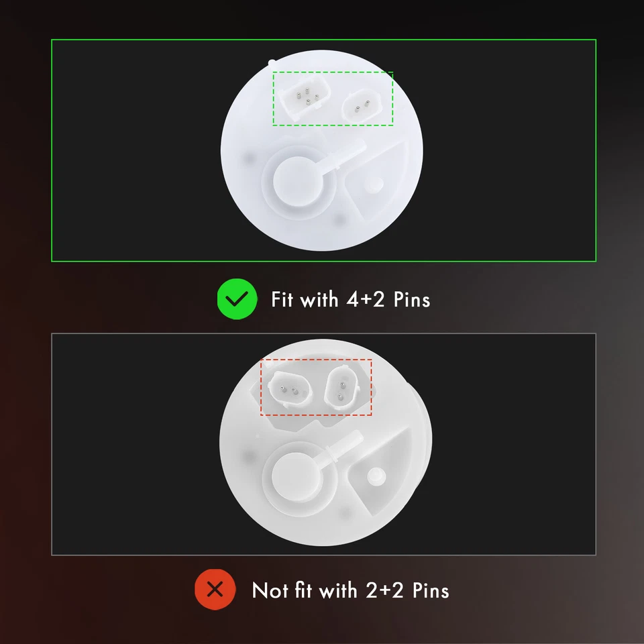Click the right 2-pin connector in the bottom image
The width and height of the screenshot is (644, 644).
(x=341, y=388)
